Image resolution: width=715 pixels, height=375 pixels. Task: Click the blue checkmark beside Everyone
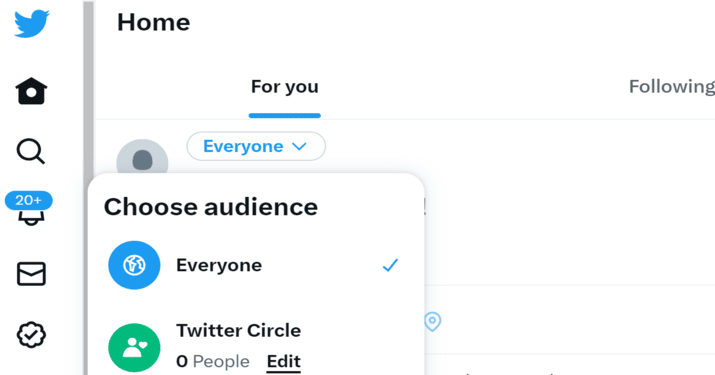390,265
